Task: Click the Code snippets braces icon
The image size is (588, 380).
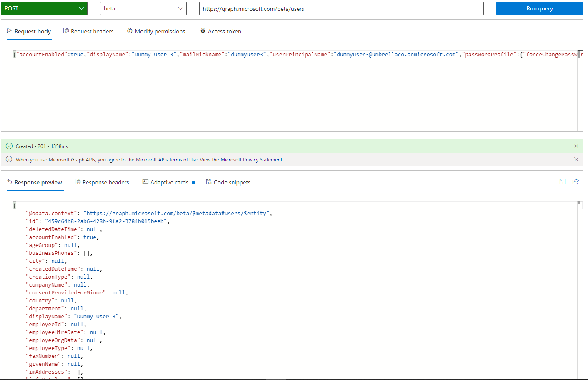Action: (x=208, y=182)
